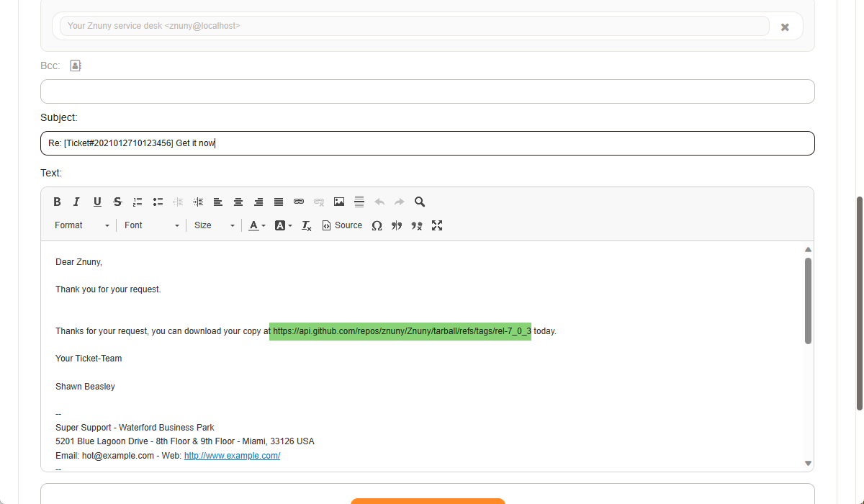Screen dimensions: 864x504
Task: Toggle italic text formatting
Action: 76,202
